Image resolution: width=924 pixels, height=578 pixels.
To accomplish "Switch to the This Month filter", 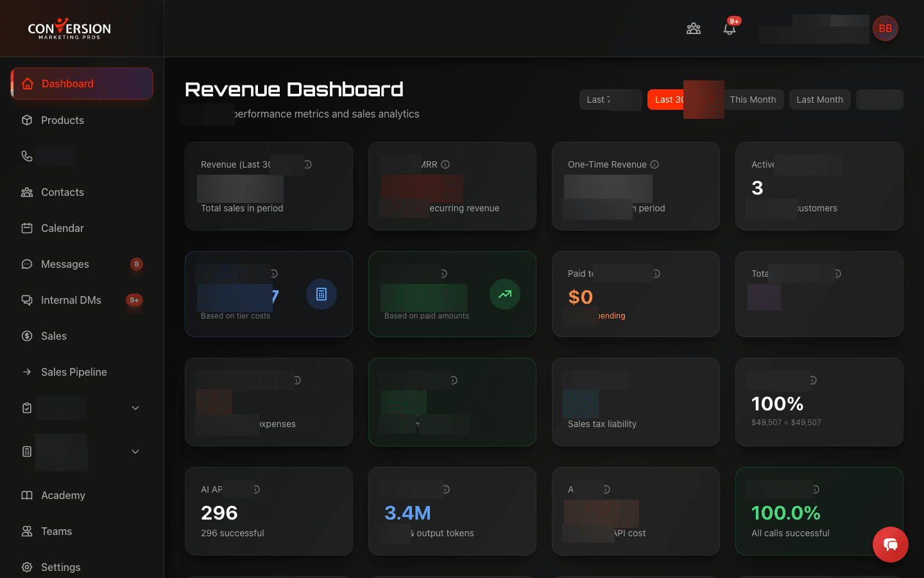I will [753, 100].
